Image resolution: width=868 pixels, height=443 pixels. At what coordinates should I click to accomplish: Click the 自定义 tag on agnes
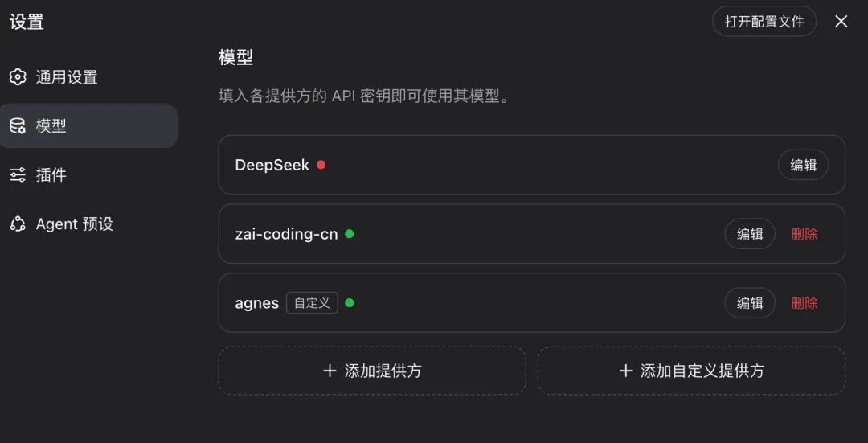tap(312, 303)
